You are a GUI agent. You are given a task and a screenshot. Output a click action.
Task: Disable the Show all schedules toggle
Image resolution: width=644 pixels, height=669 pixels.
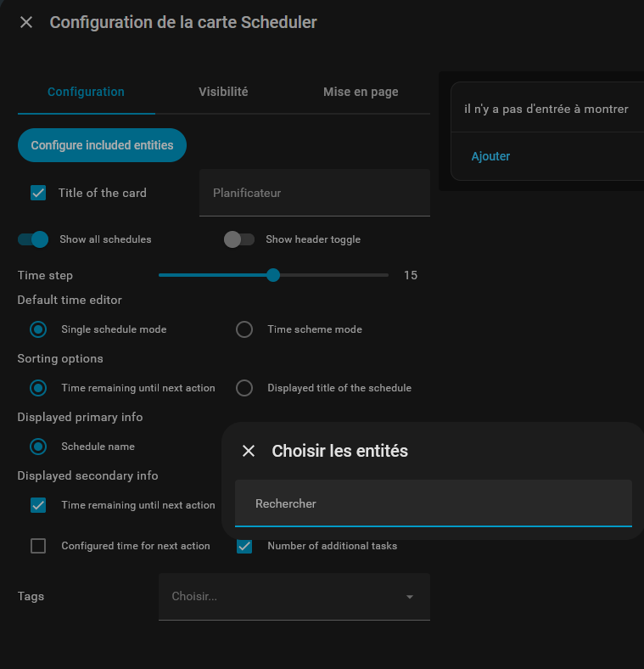(34, 239)
